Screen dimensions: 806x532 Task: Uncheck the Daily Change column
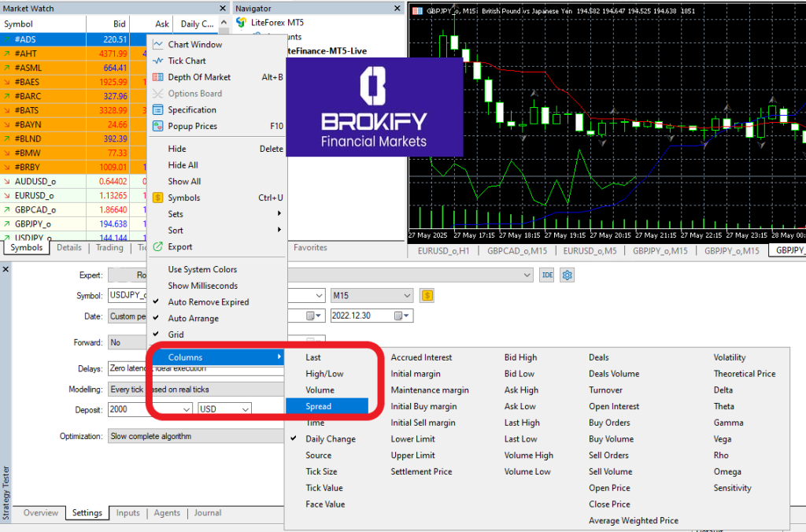pos(330,439)
